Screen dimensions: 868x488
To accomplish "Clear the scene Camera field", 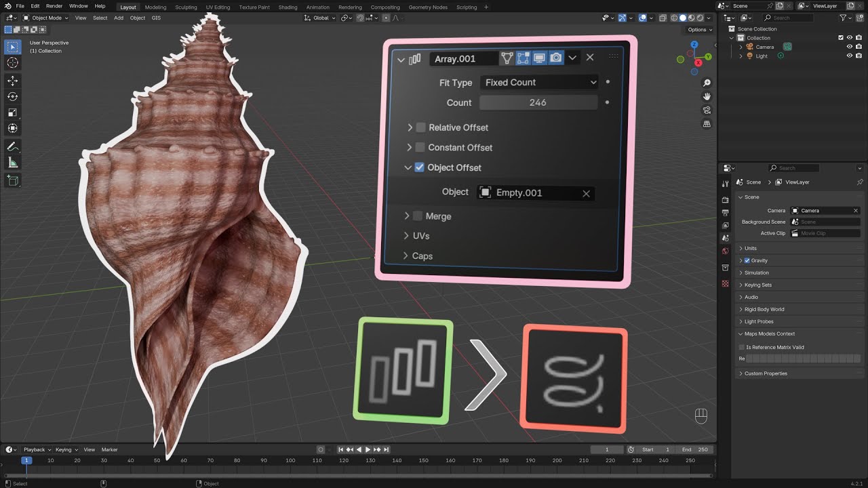I will pos(856,211).
